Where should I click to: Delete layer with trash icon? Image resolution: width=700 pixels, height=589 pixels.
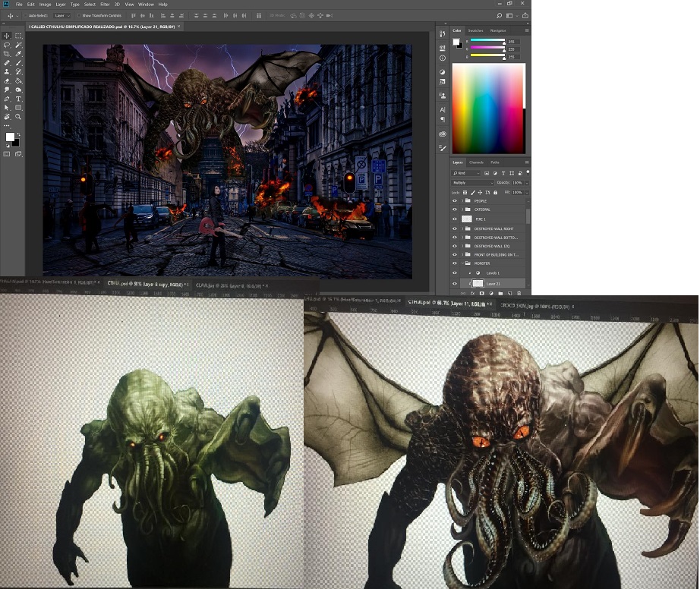click(x=519, y=293)
